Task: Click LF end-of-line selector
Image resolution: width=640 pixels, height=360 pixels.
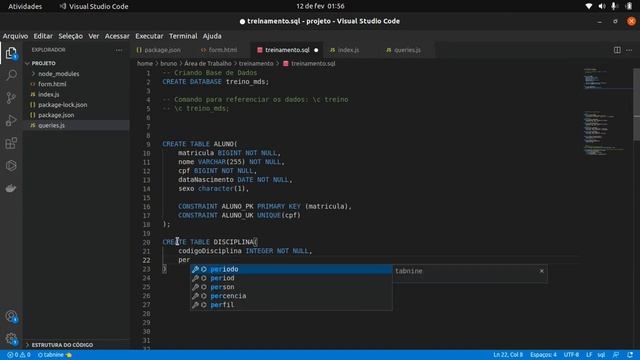Action: pos(589,355)
